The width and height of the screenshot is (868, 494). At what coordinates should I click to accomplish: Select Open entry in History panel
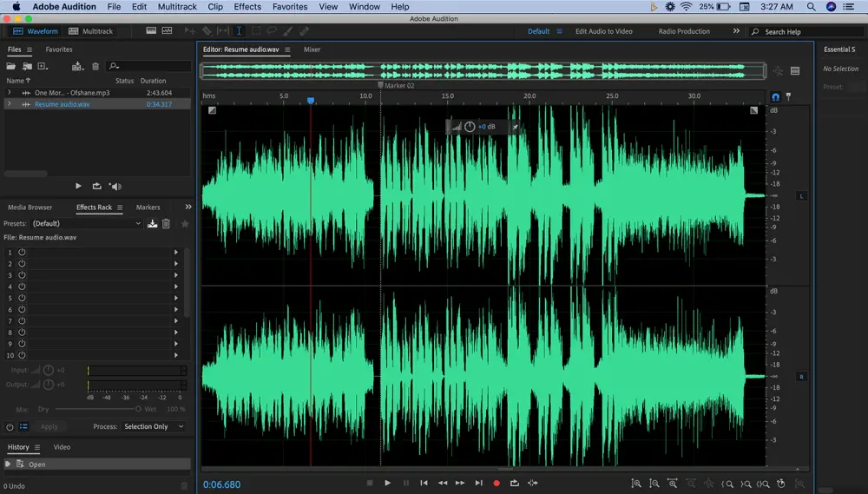click(97, 464)
